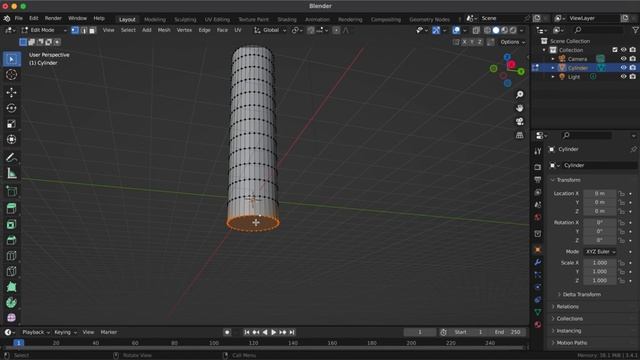Expand the Delta Transform panel
The image size is (640, 360).
(x=581, y=294)
